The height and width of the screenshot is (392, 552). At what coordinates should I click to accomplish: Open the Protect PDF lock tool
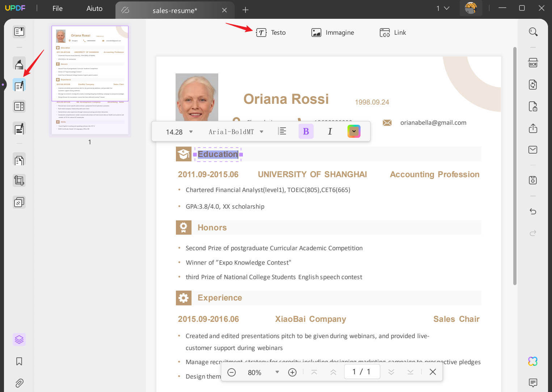tap(533, 106)
